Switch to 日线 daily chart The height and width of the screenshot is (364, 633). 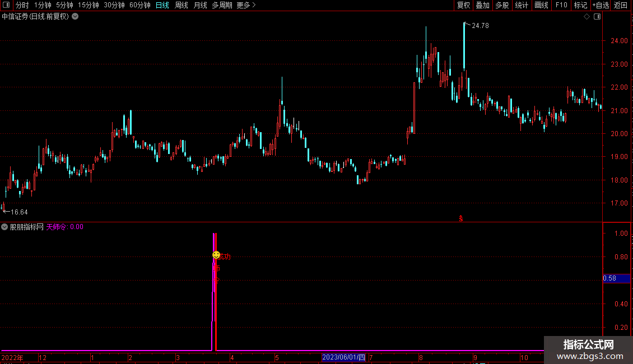(x=162, y=5)
